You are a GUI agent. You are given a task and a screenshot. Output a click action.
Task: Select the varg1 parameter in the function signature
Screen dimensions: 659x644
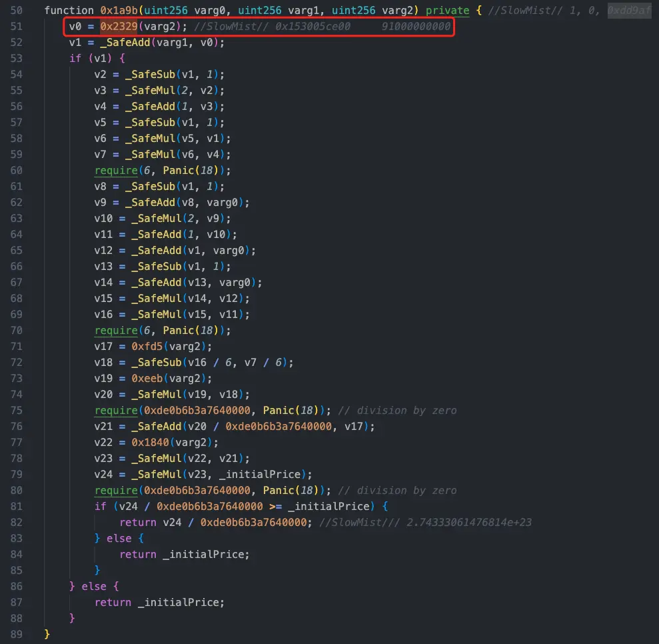(x=303, y=11)
